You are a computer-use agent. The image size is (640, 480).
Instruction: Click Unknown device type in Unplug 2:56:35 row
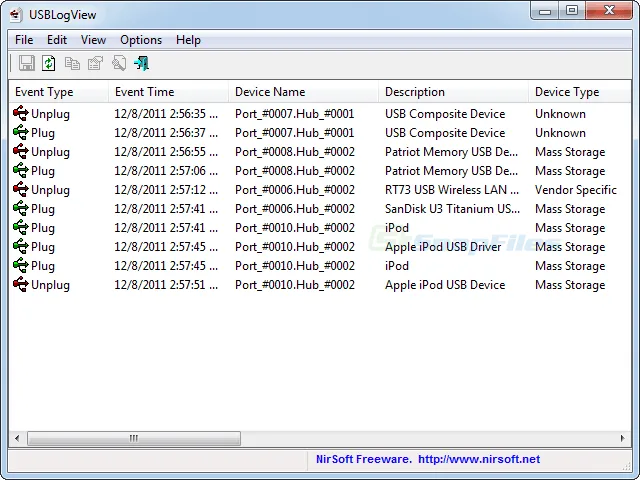(560, 114)
